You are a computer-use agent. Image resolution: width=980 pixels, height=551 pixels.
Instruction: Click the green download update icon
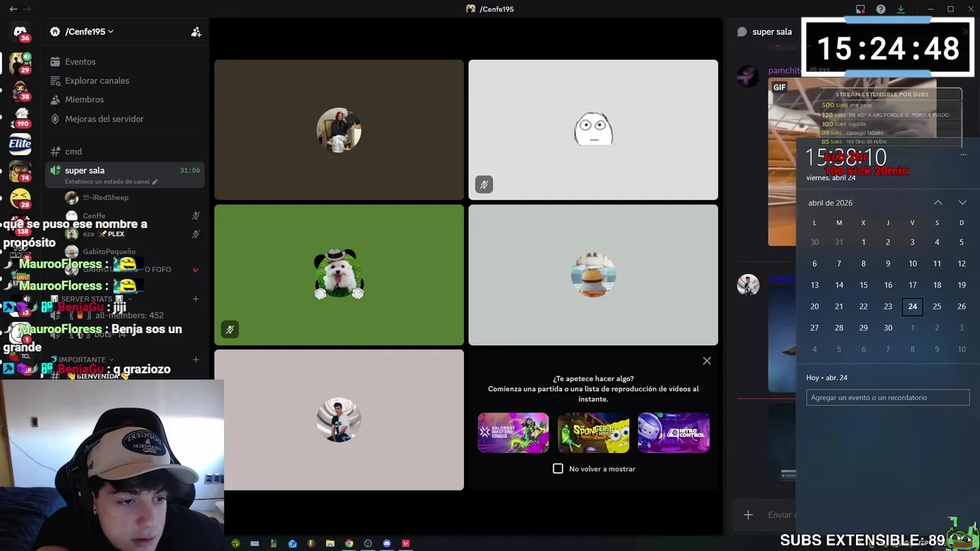pyautogui.click(x=900, y=9)
